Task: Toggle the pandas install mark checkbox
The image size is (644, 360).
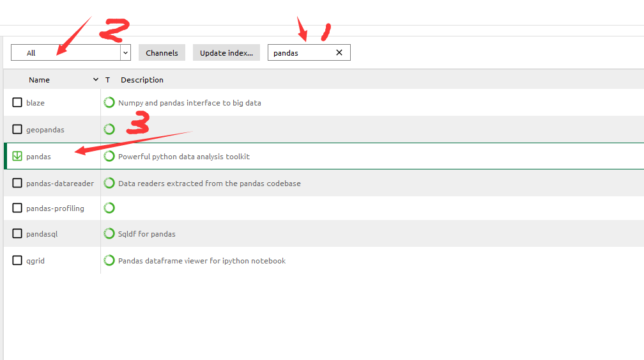Action: pyautogui.click(x=17, y=156)
